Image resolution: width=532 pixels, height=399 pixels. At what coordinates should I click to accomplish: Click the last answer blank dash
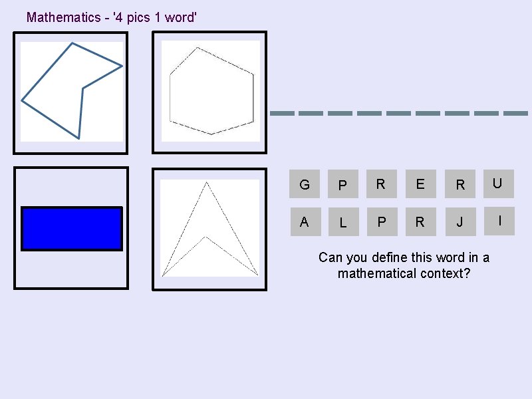pos(516,113)
